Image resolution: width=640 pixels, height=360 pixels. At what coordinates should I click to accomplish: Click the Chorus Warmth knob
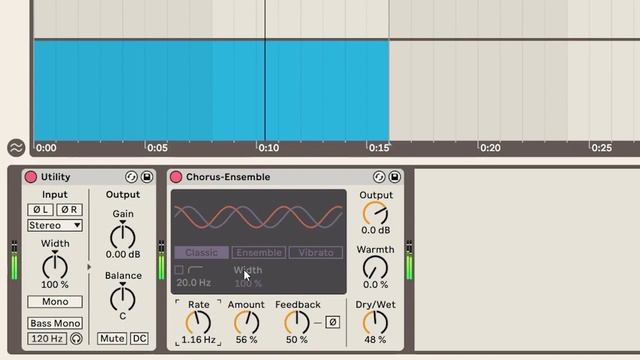(x=375, y=268)
